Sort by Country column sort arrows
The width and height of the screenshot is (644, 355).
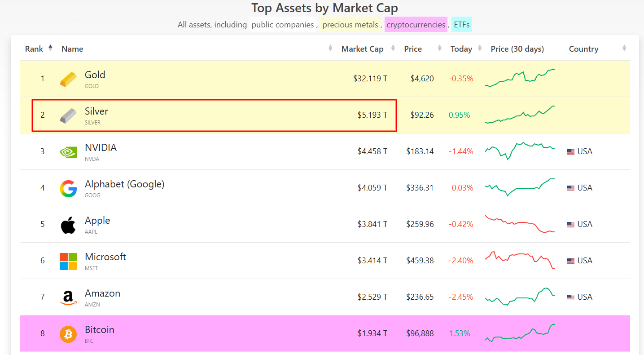tap(624, 49)
